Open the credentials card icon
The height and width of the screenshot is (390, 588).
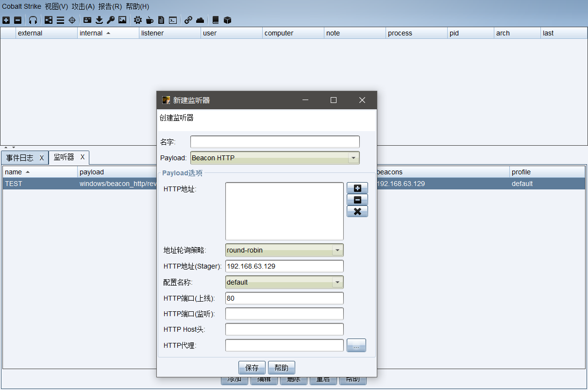(87, 20)
